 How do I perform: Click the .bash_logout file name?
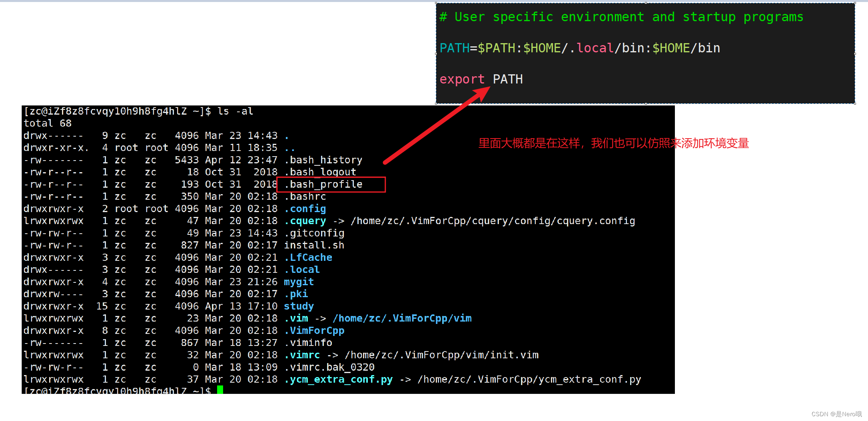click(320, 172)
